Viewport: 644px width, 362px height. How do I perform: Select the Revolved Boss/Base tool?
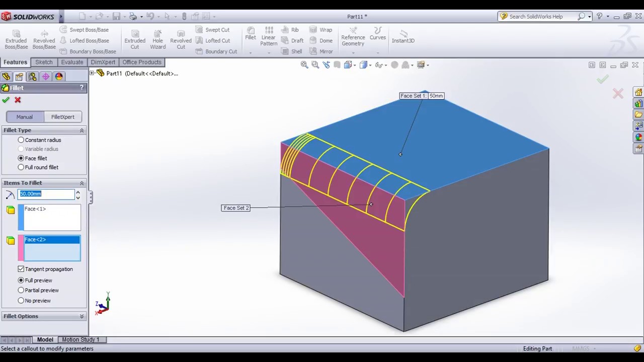[x=44, y=39]
